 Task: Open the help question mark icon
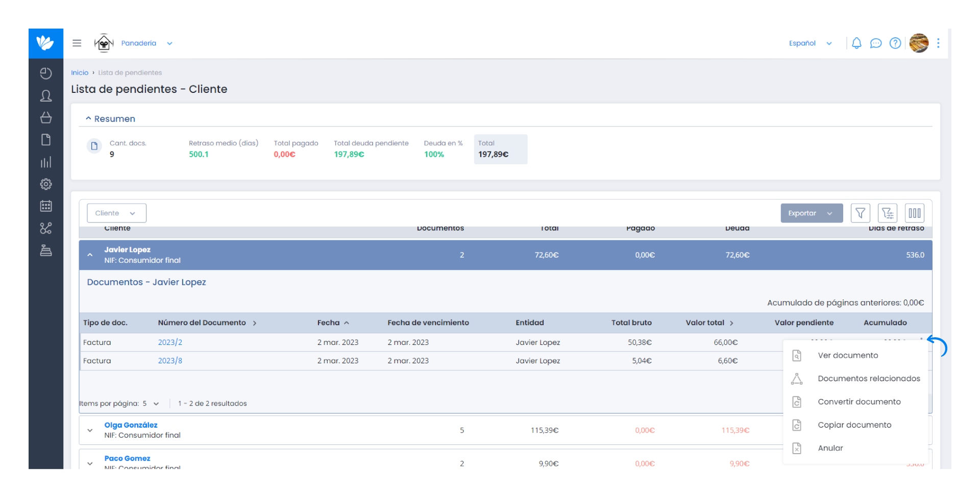pyautogui.click(x=895, y=43)
